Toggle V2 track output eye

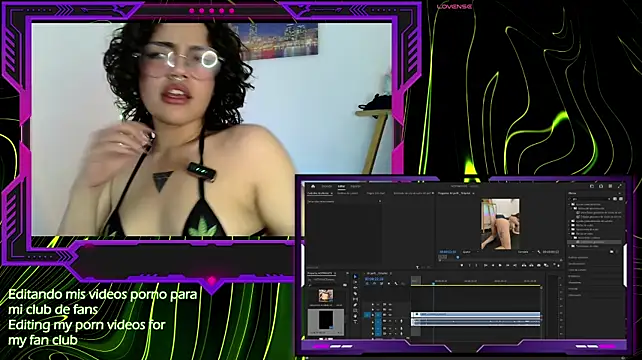pyautogui.click(x=390, y=310)
